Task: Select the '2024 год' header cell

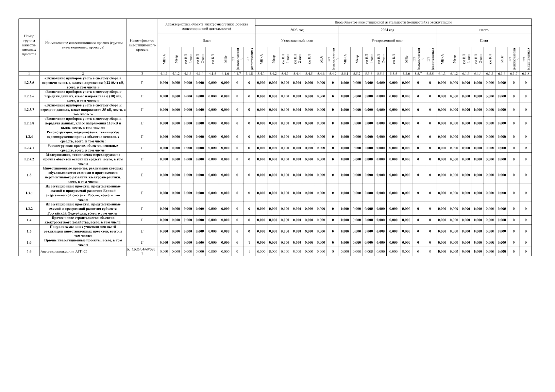Action: pyautogui.click(x=387, y=30)
